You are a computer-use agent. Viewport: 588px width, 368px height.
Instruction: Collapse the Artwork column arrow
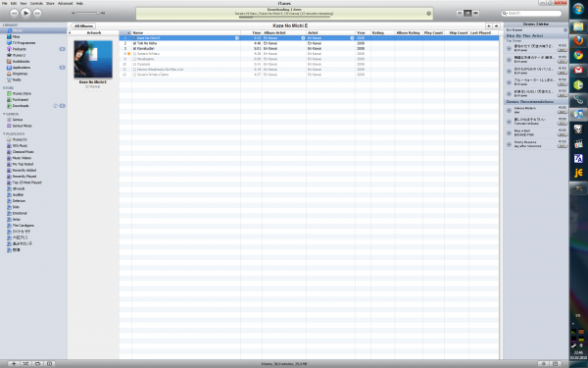tap(70, 32)
